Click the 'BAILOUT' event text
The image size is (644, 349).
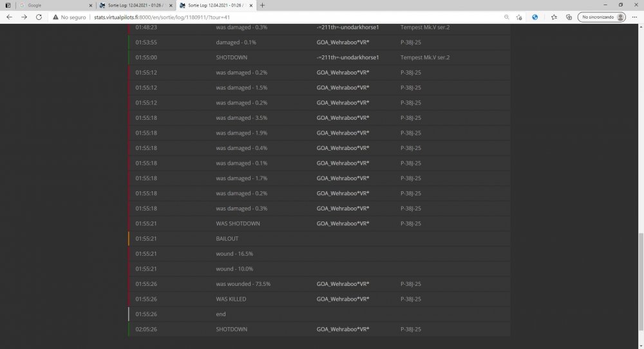point(227,238)
